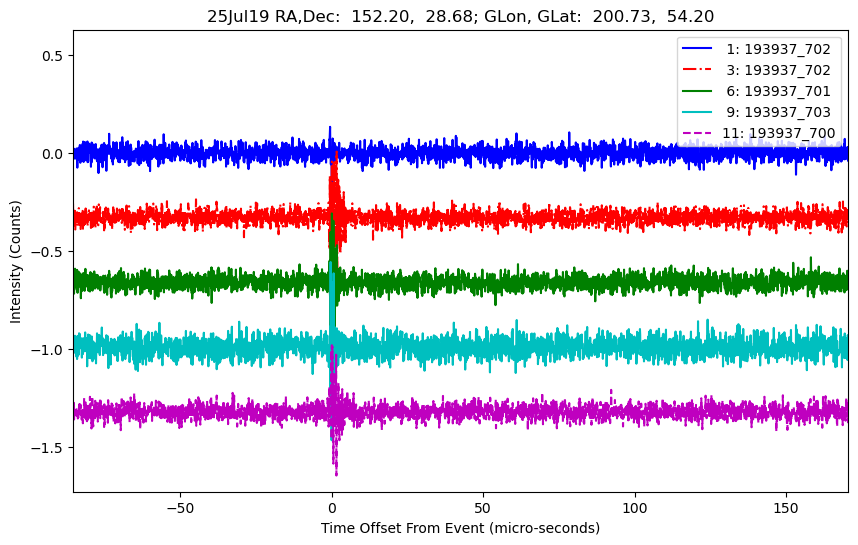
Task: Click the x-axis tick label 100
Action: tap(635, 506)
